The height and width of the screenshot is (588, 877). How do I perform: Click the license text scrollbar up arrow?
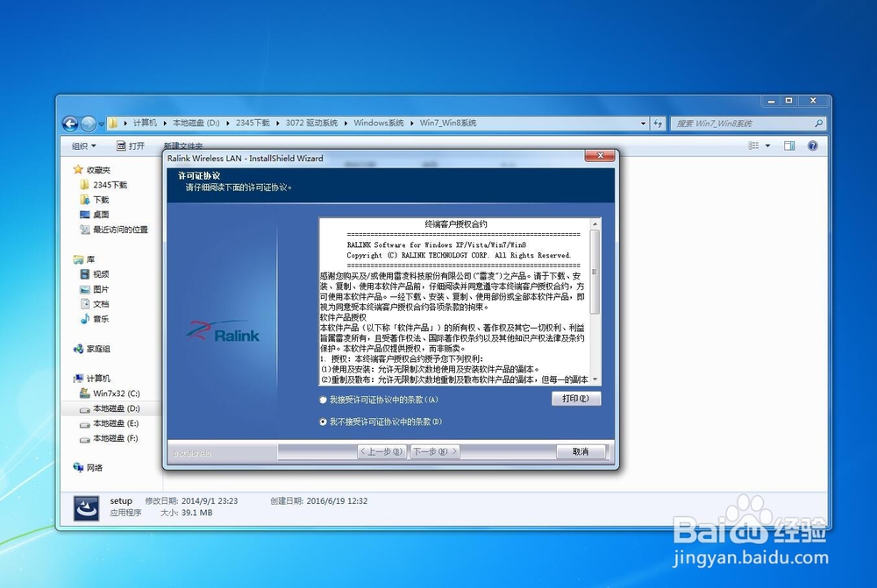[x=595, y=224]
